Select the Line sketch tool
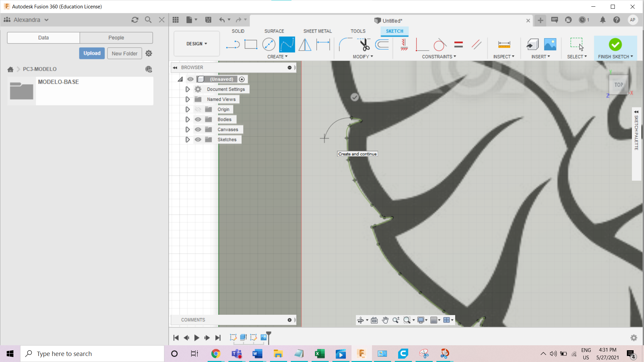The image size is (644, 362). 233,44
